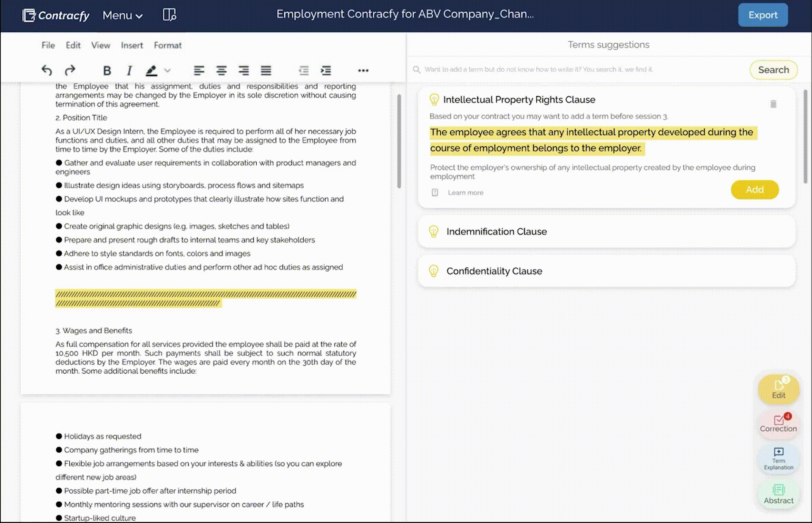Click the Learn more document icon

click(435, 193)
